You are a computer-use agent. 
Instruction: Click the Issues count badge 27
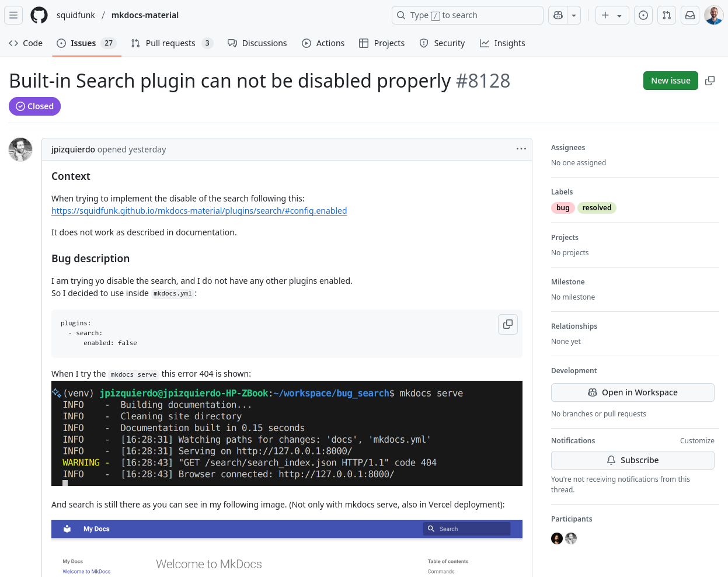coord(109,43)
